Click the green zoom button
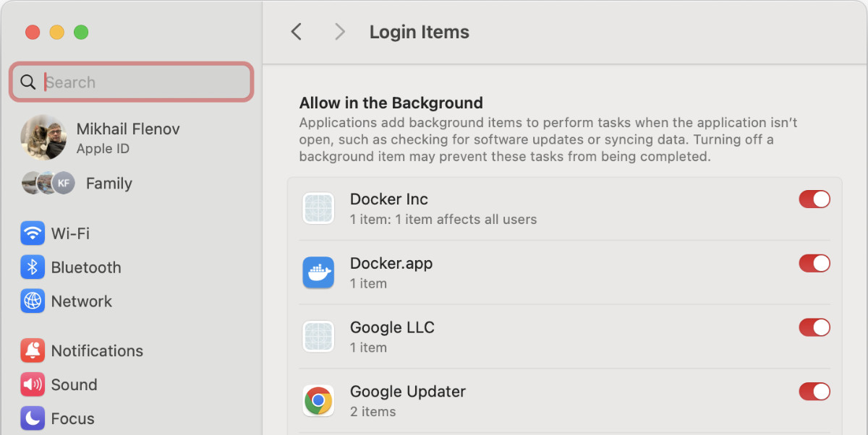 [x=81, y=33]
